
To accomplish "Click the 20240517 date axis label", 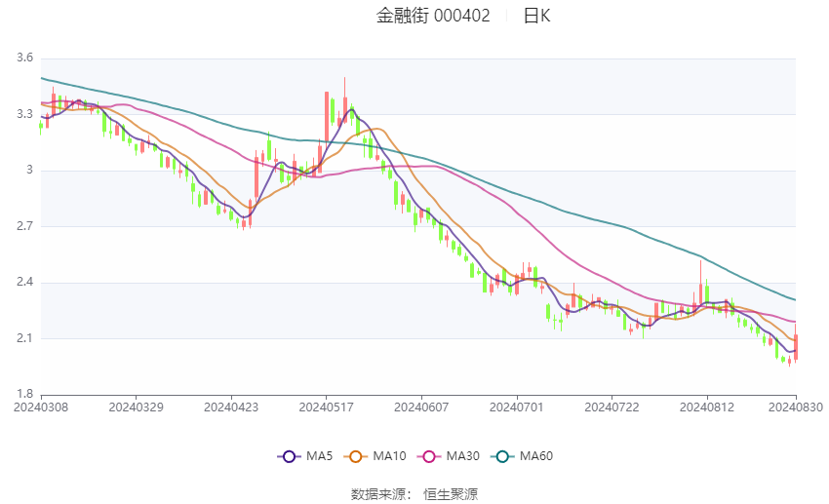I will pyautogui.click(x=326, y=407).
